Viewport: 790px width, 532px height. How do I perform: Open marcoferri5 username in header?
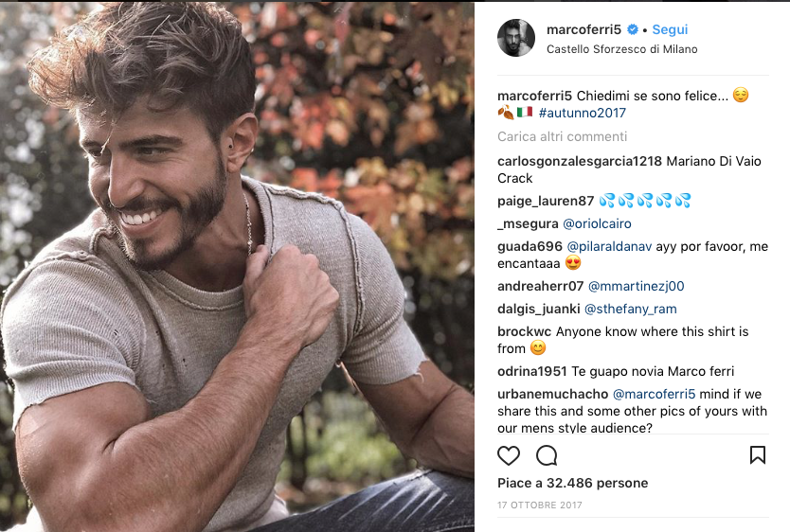pos(584,29)
